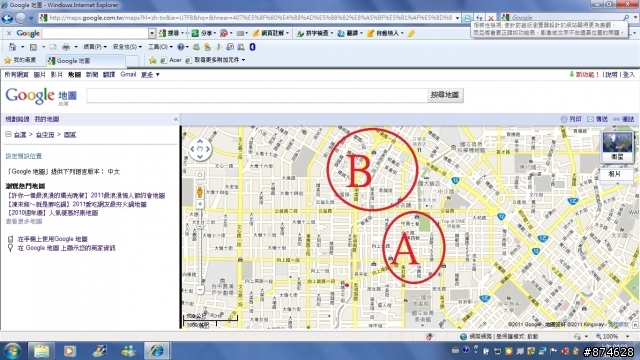Click the 規劃路線 get directions link
The width and height of the screenshot is (640, 360).
tap(18, 119)
